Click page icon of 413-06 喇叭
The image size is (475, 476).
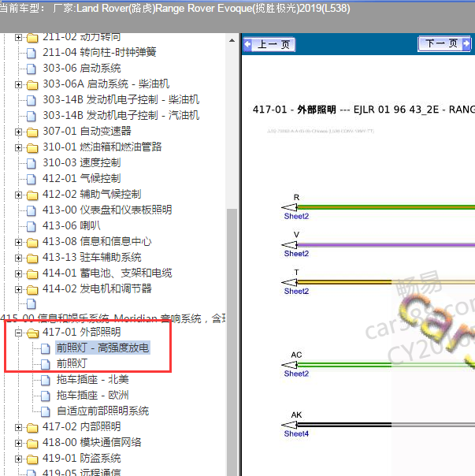(32, 226)
